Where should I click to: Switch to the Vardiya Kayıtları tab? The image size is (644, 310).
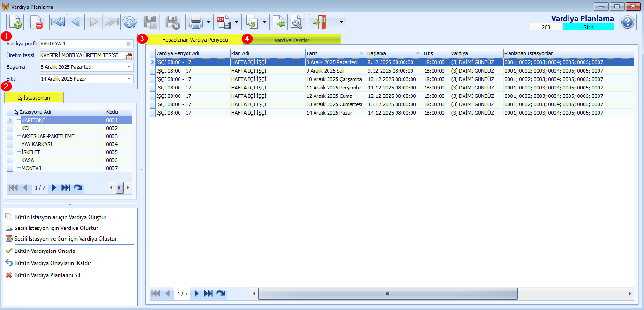pos(292,40)
